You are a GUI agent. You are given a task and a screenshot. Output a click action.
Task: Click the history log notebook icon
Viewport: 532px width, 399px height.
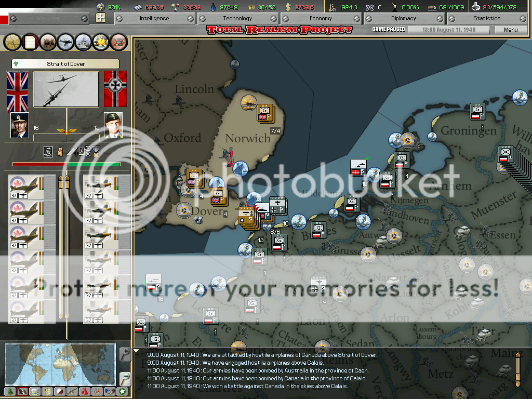(x=30, y=41)
